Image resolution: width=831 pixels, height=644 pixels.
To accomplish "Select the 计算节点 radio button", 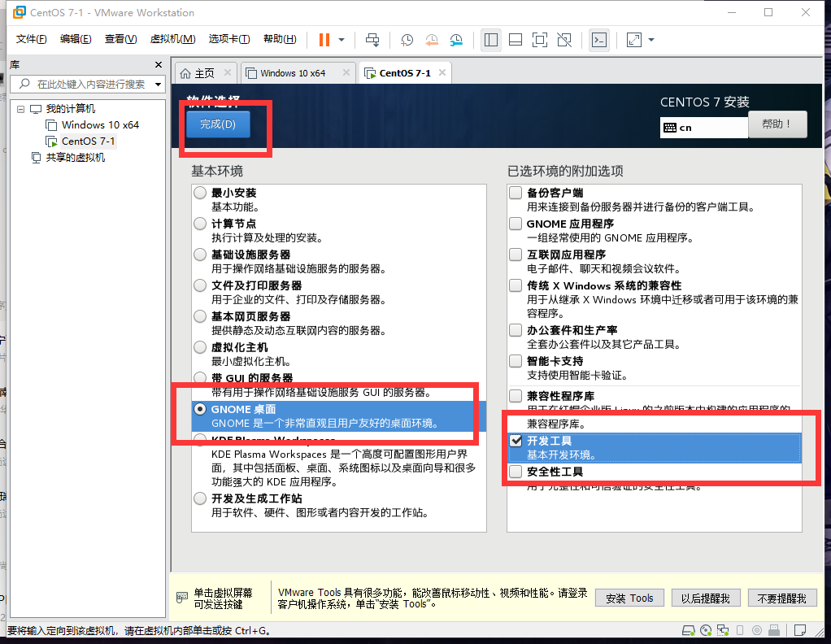I will coord(200,223).
